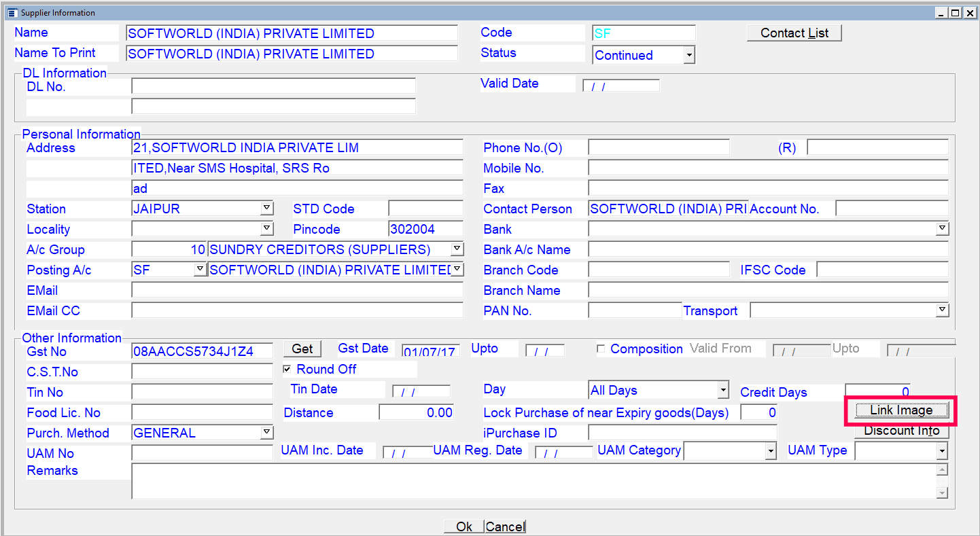Click the C.S.T.No field
980x536 pixels.
click(202, 372)
